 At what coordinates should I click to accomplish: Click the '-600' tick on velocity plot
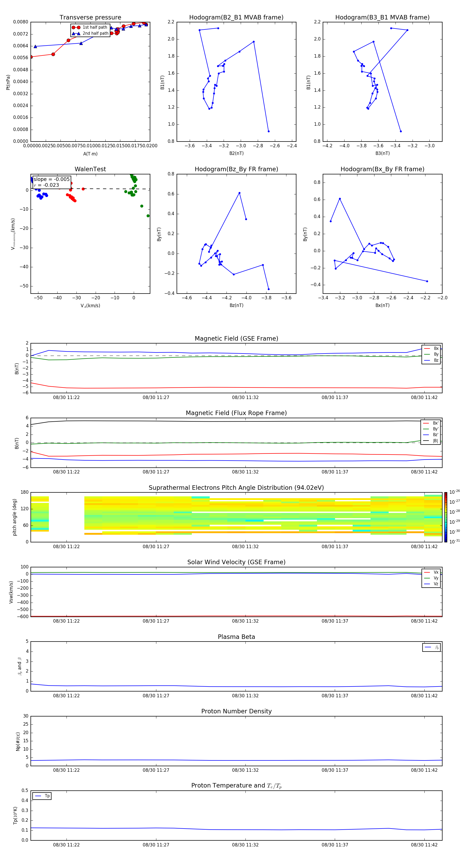point(23,617)
